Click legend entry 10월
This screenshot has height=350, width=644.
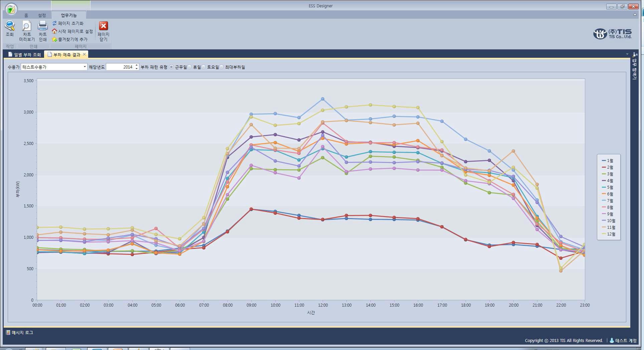click(609, 221)
